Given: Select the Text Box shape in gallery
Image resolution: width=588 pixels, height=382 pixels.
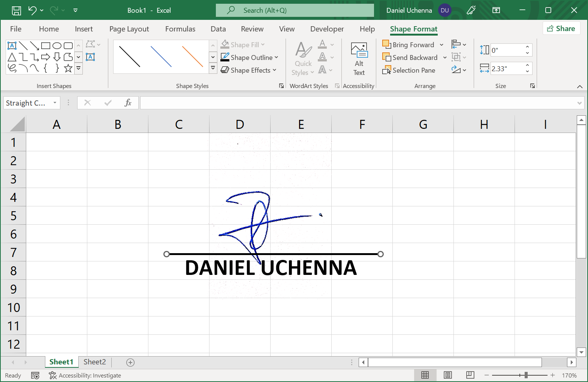Looking at the screenshot, I should click(x=12, y=46).
